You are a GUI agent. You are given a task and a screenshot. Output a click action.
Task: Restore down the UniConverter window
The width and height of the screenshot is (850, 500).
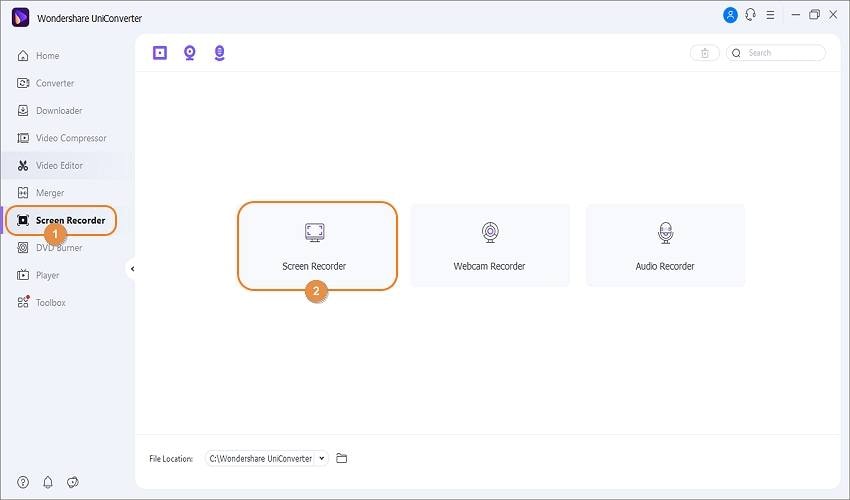tap(814, 15)
